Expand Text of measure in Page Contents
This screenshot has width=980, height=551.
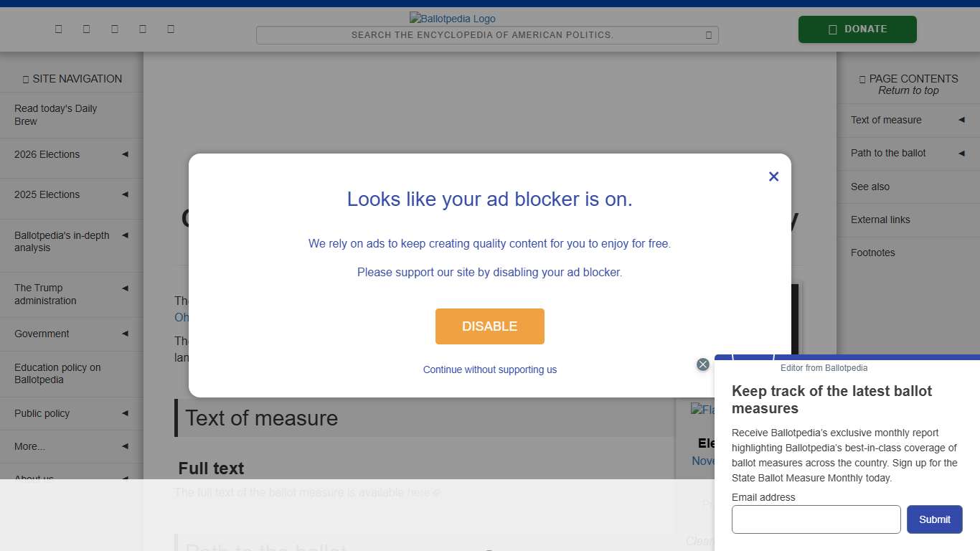tap(961, 120)
